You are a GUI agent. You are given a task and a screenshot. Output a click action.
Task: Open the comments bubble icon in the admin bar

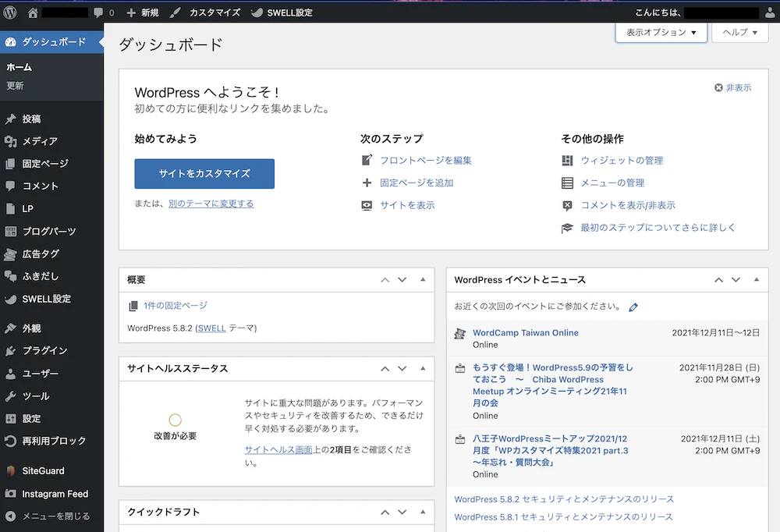[98, 13]
